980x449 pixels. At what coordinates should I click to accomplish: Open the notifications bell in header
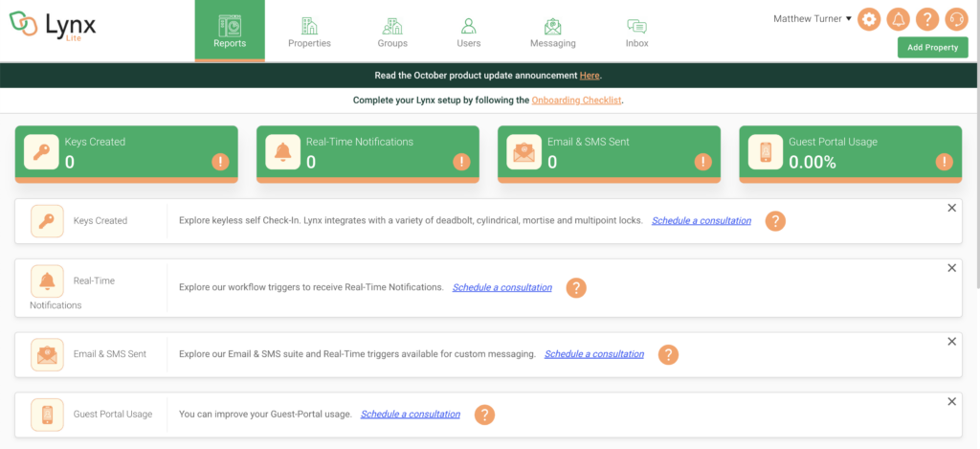898,19
